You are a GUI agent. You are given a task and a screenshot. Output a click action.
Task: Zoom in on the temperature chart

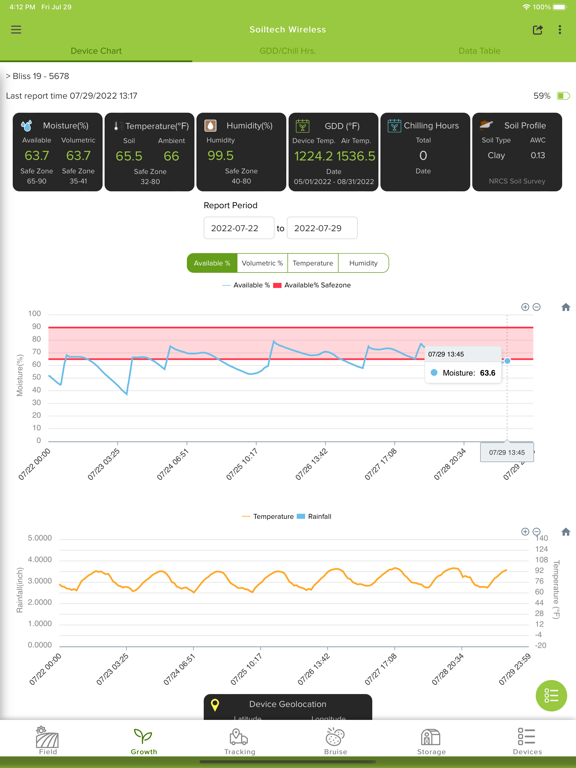pyautogui.click(x=525, y=531)
